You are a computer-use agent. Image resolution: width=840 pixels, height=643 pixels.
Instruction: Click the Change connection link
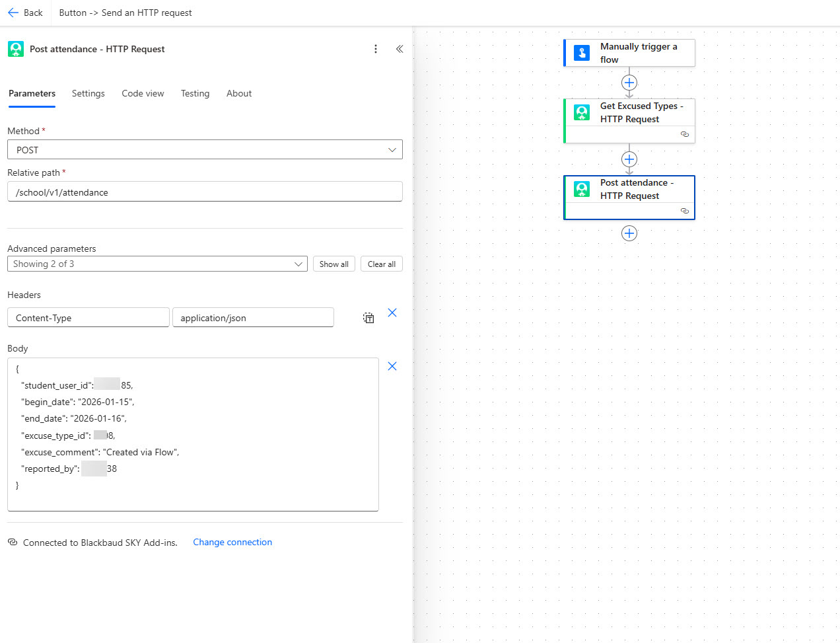click(x=232, y=542)
